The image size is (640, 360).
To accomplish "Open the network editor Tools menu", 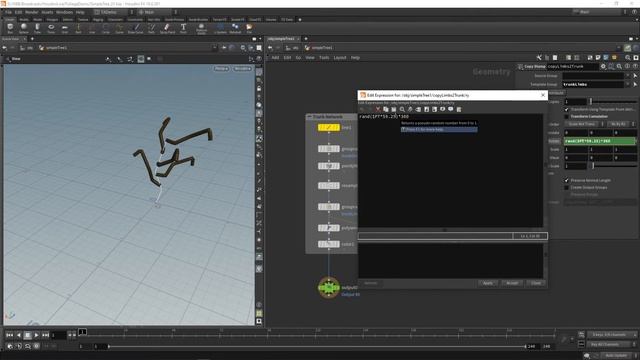I will click(324, 58).
